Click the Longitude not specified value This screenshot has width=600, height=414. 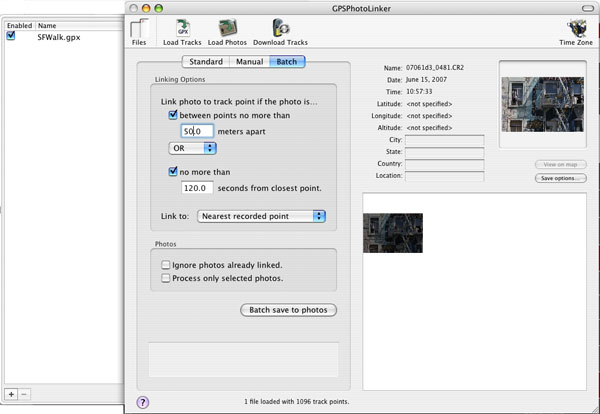click(429, 116)
